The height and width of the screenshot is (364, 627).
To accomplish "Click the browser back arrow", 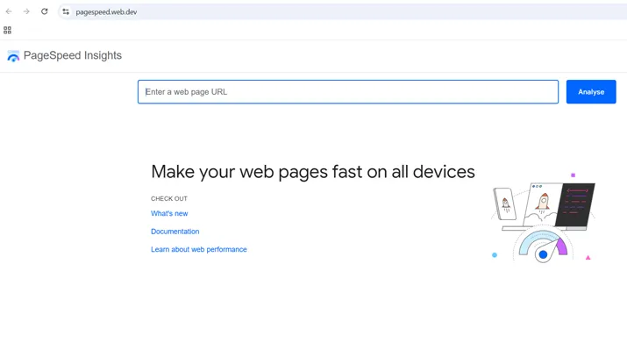I will [9, 11].
